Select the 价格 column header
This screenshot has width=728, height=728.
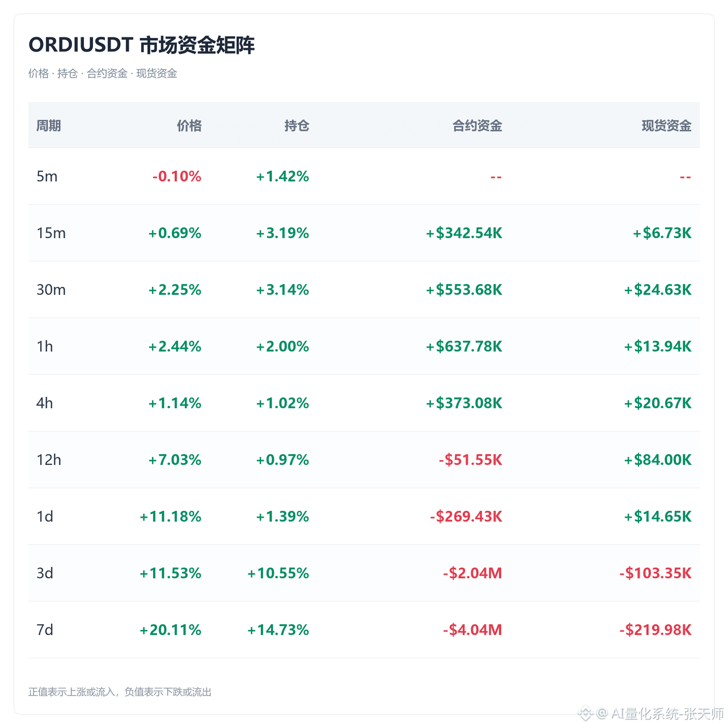click(x=189, y=125)
